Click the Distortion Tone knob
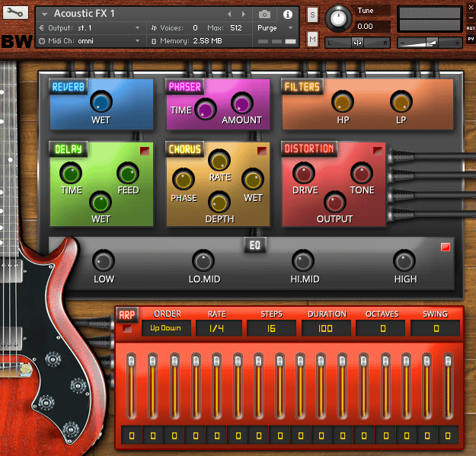This screenshot has height=456, width=476. coord(362,174)
